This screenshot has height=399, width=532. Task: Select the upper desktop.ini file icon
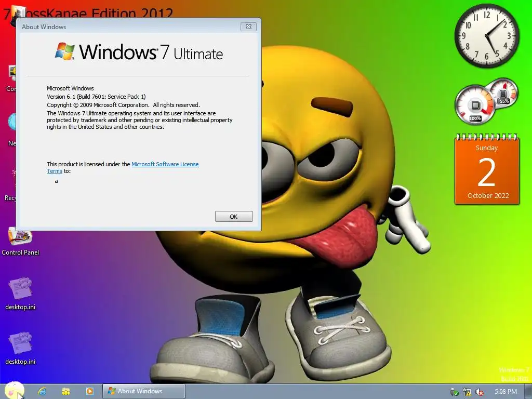coord(20,294)
